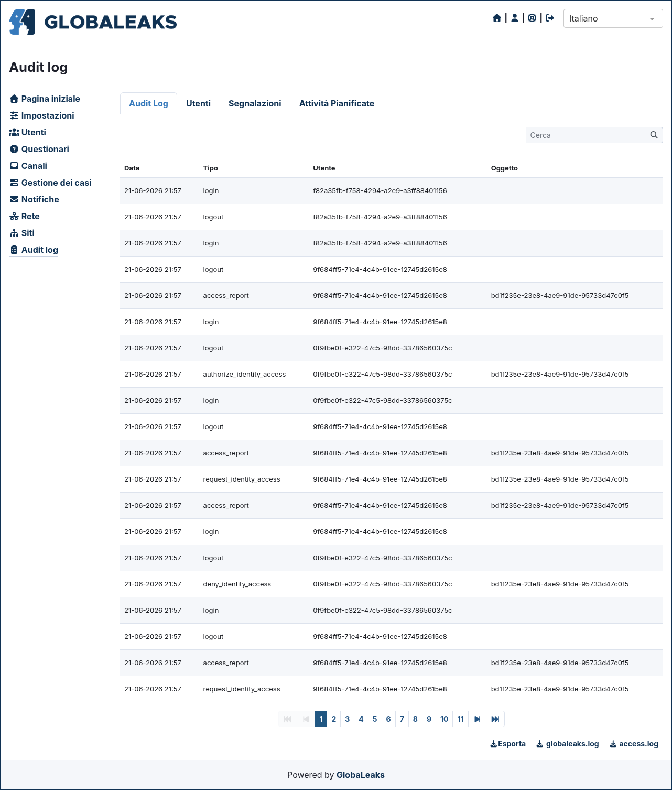Switch to the Utenti tab
The image size is (672, 790).
point(198,103)
